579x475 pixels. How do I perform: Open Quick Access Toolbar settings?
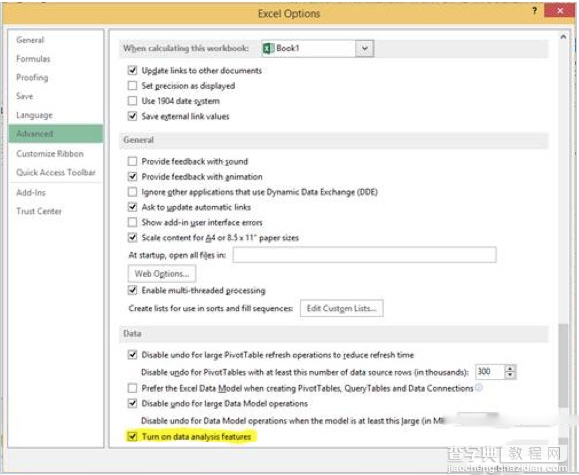click(56, 172)
